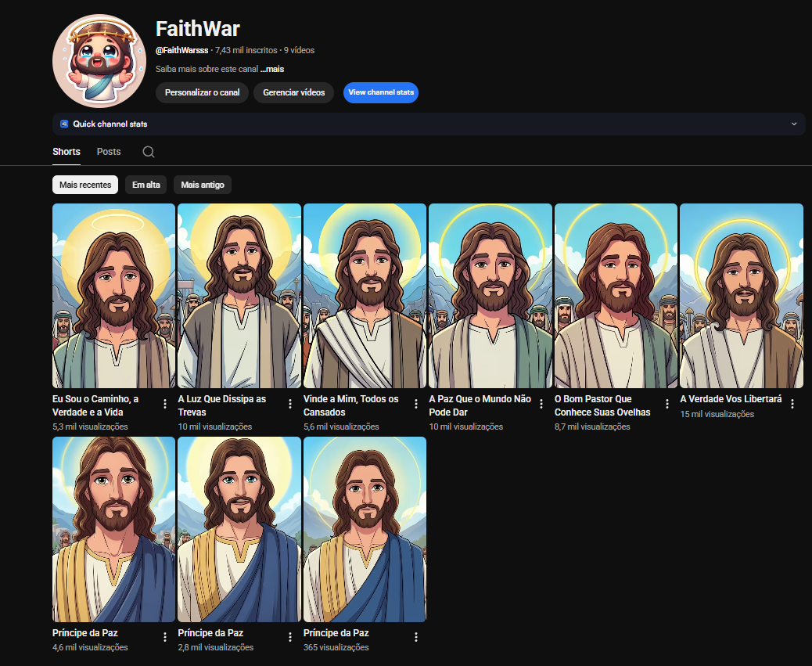Open options menu for A Verdade Vos Libertará
Screen dimensions: 812x666
click(793, 404)
